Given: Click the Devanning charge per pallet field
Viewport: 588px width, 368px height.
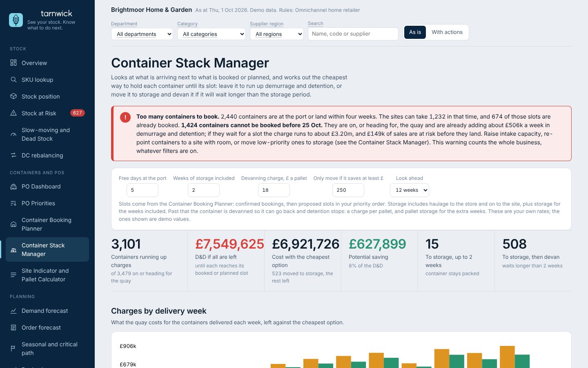Looking at the screenshot, I should click(x=274, y=190).
